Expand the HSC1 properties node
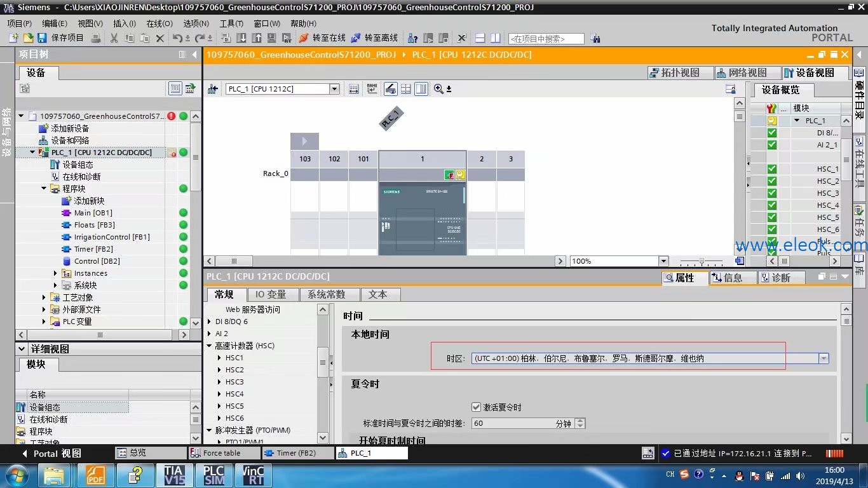The width and height of the screenshot is (868, 488). tap(219, 358)
